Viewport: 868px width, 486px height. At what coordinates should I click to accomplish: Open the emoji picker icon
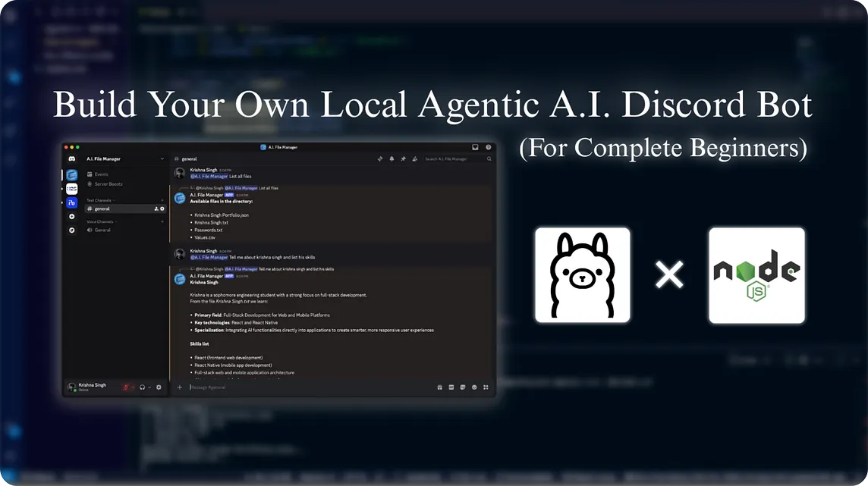click(474, 387)
